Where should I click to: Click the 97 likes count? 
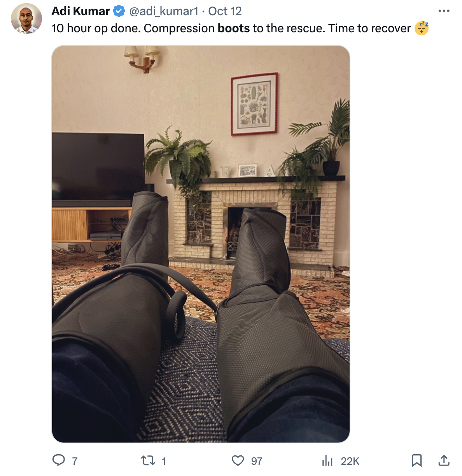click(257, 461)
